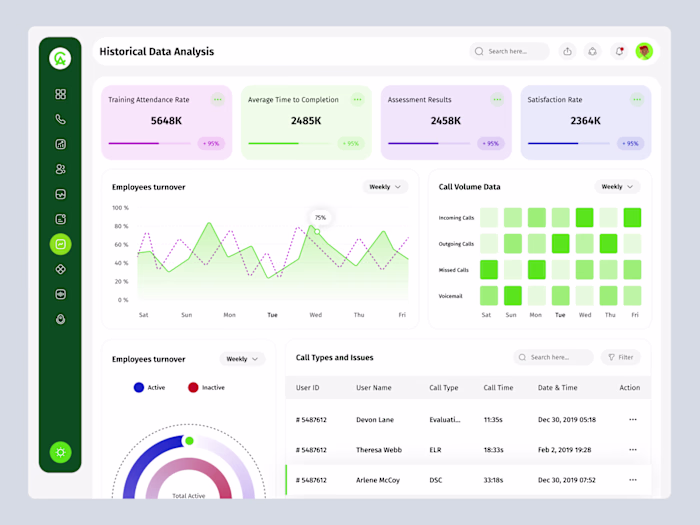Click the 5648K value

[166, 121]
